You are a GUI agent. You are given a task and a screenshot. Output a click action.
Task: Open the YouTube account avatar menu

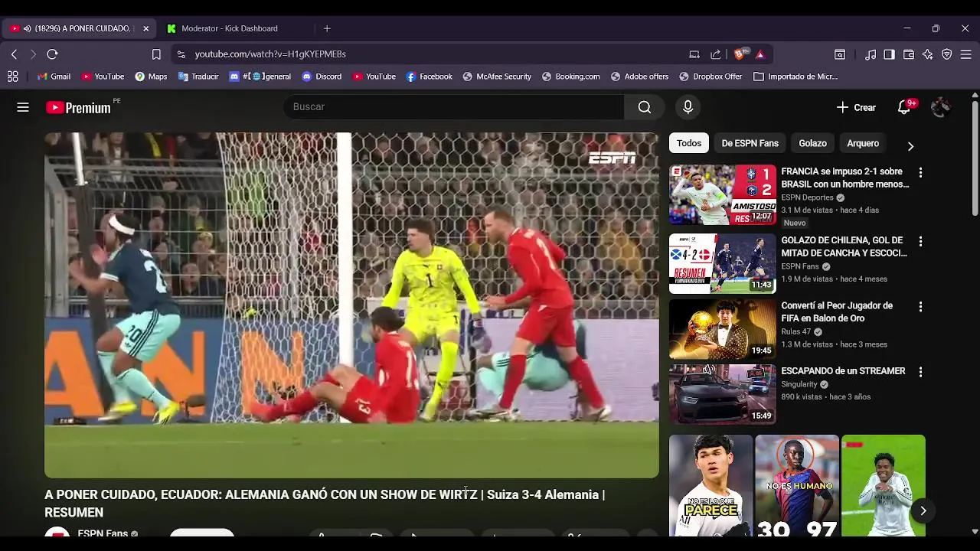[x=940, y=107]
